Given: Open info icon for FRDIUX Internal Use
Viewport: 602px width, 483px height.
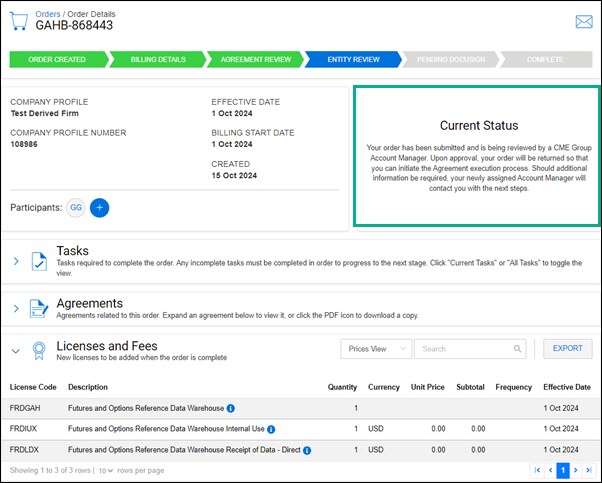Looking at the screenshot, I should click(273, 429).
